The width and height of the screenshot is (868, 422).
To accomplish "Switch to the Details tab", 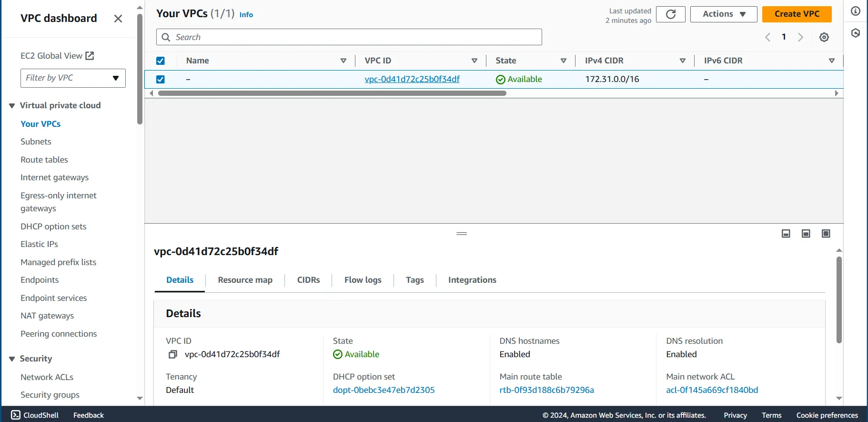I will click(180, 280).
